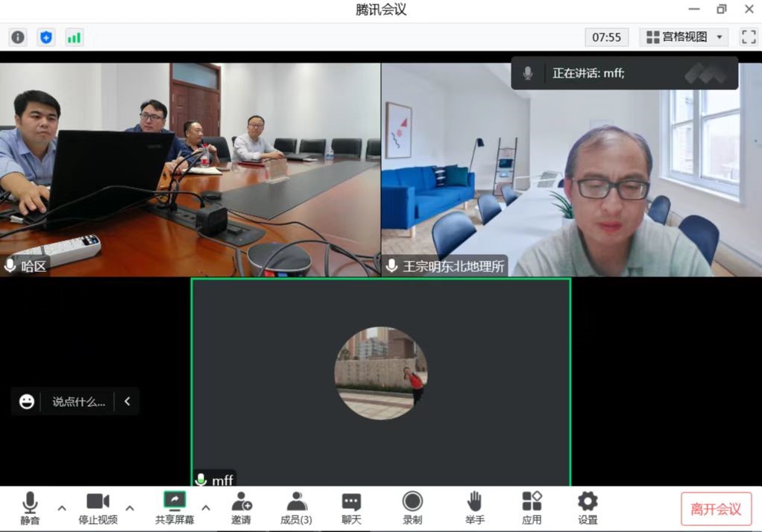Expand video options arrow beside 停止视频
762x532 pixels.
click(130, 508)
